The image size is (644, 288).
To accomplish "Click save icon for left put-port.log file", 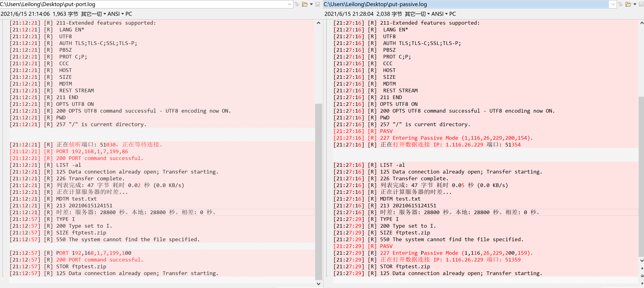I will 318,4.
